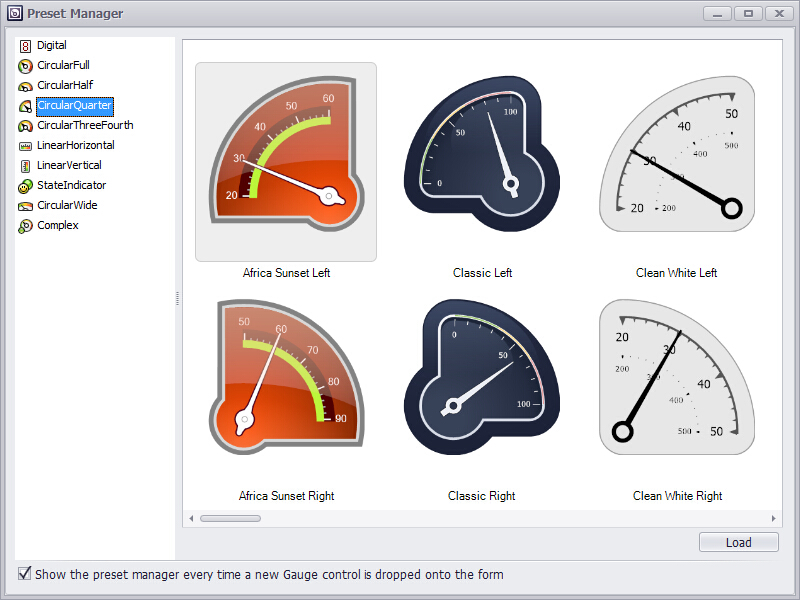The image size is (800, 600).
Task: Select the CircularHalf list label
Action: [65, 85]
